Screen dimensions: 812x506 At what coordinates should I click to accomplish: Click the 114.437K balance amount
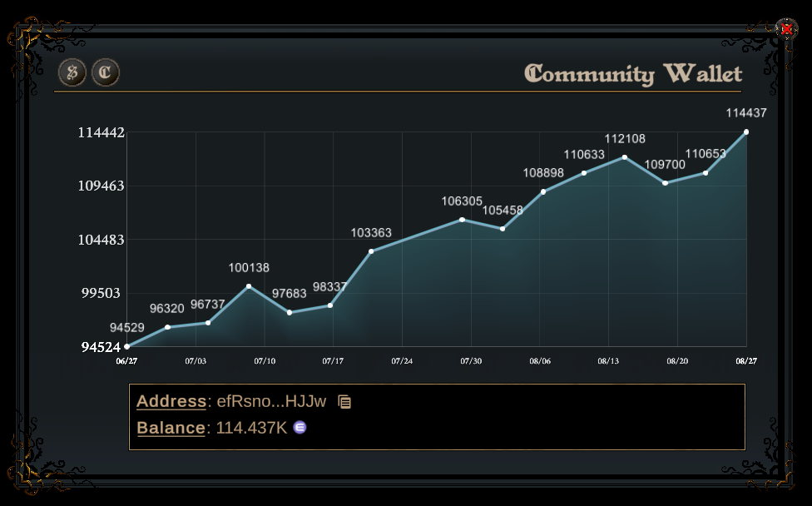point(251,428)
